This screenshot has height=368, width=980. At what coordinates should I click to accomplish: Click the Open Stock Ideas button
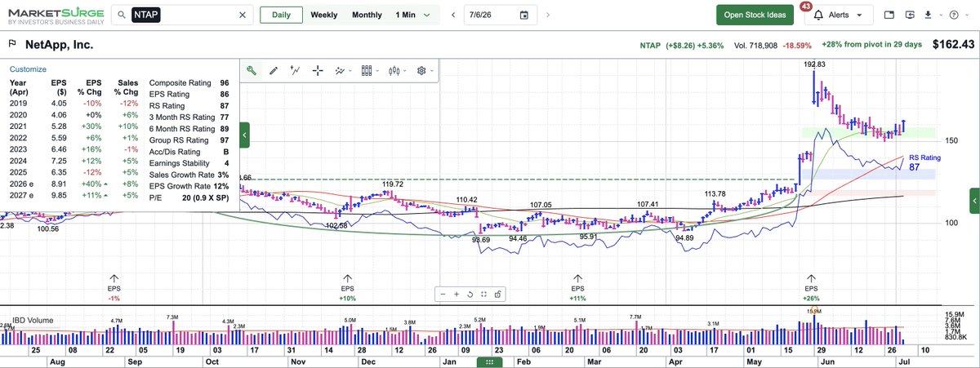(754, 15)
